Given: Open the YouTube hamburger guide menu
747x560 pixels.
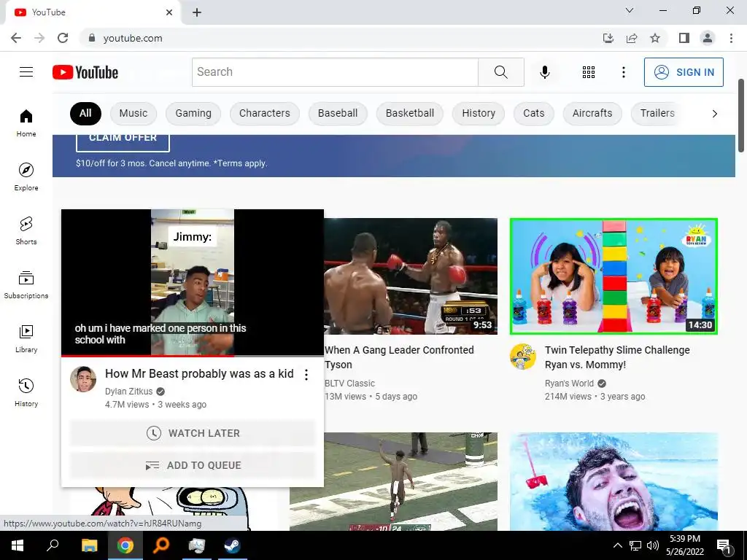Looking at the screenshot, I should click(26, 72).
